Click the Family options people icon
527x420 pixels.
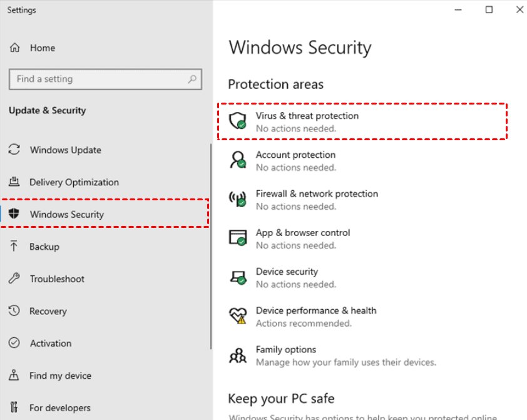(237, 356)
